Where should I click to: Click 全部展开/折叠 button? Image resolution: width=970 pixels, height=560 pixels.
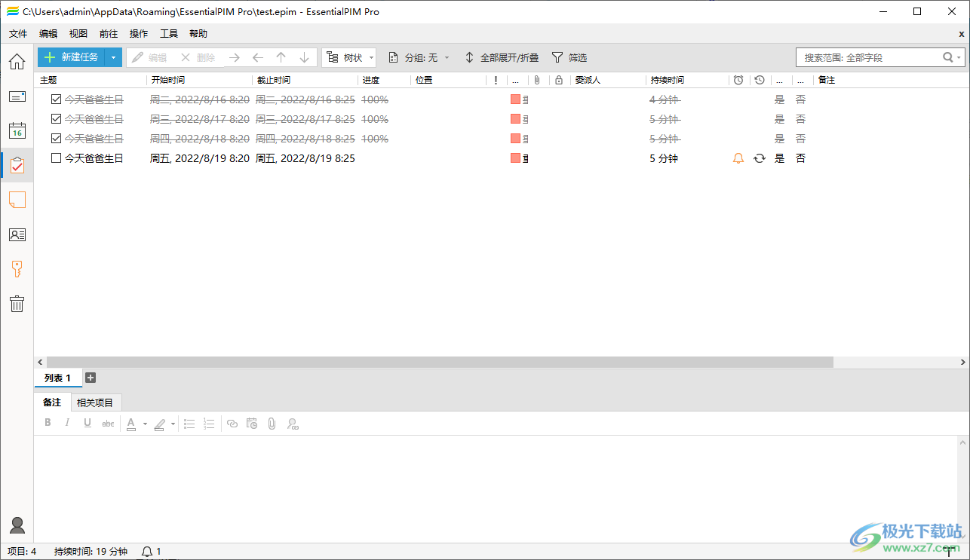coord(502,57)
